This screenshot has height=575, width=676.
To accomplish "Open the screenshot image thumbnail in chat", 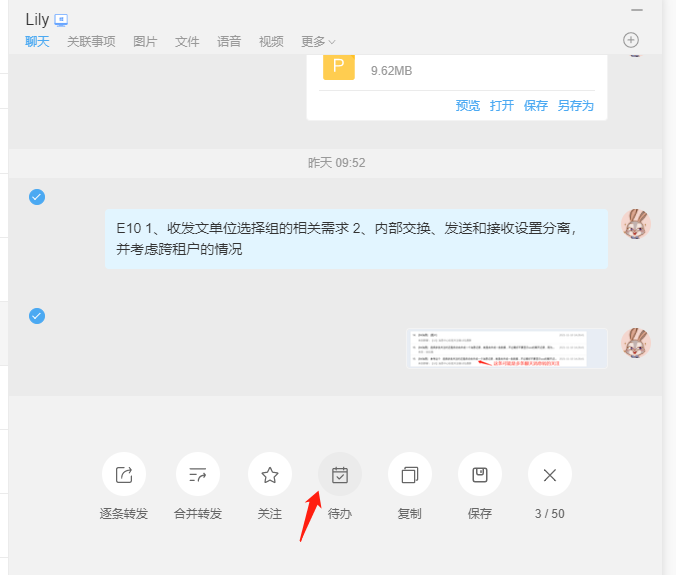I will pyautogui.click(x=508, y=349).
